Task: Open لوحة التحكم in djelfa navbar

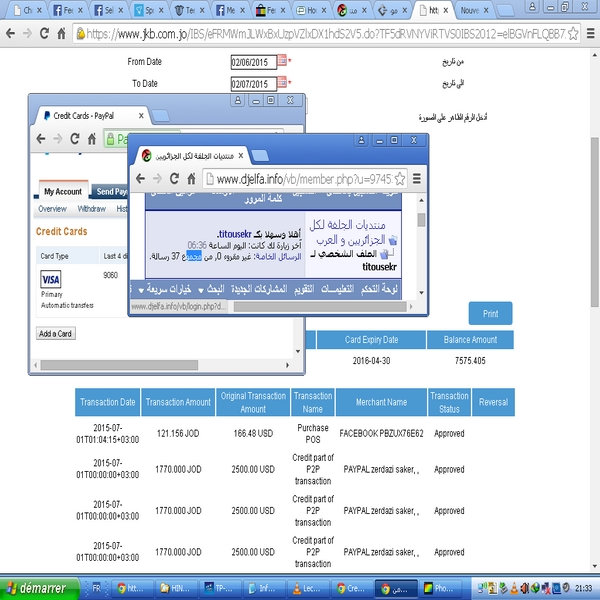Action: tap(379, 289)
